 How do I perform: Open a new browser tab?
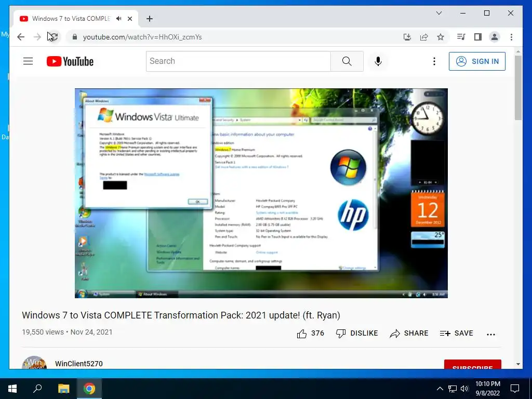[x=149, y=19]
